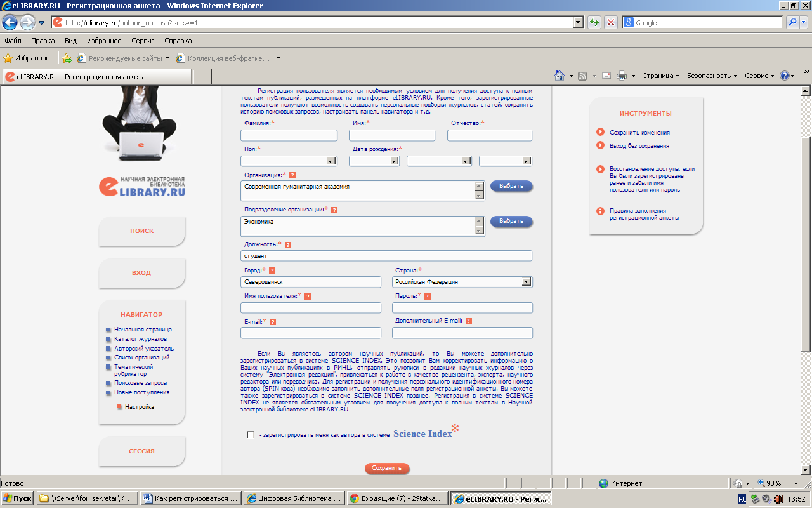Select the eLIBRARY.RU Регистрационная анкета tab

pyautogui.click(x=96, y=77)
